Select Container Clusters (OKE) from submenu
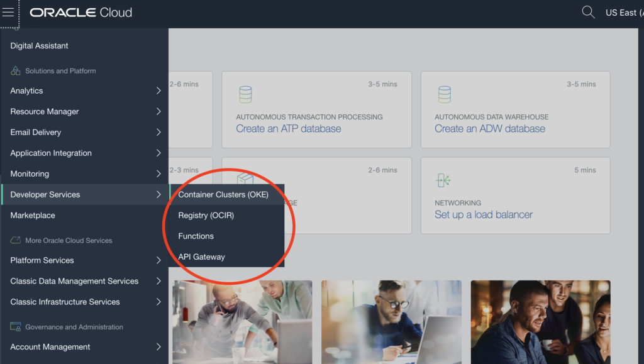Screen dimensions: 644x364 click(x=223, y=195)
